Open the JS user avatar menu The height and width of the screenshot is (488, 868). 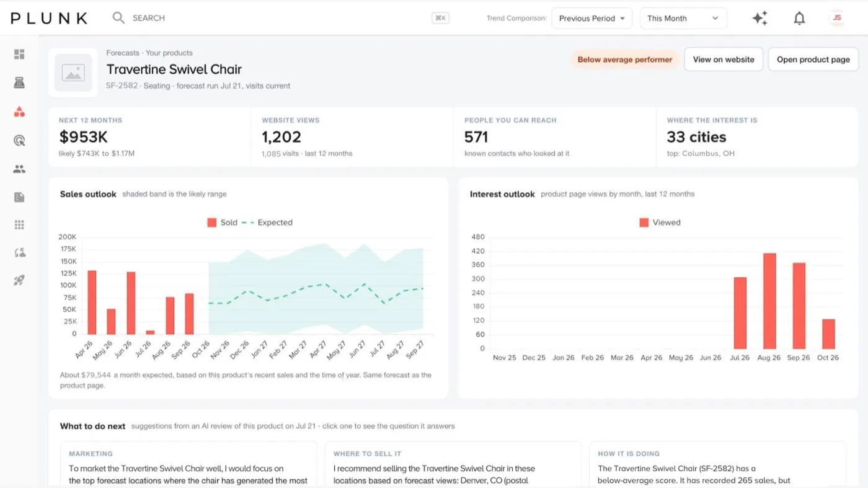point(837,18)
